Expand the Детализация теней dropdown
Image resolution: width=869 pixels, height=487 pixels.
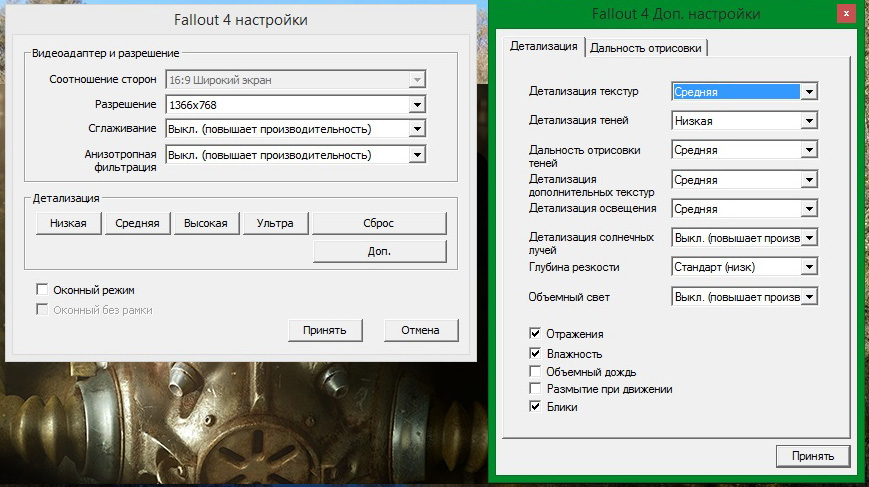tap(744, 121)
